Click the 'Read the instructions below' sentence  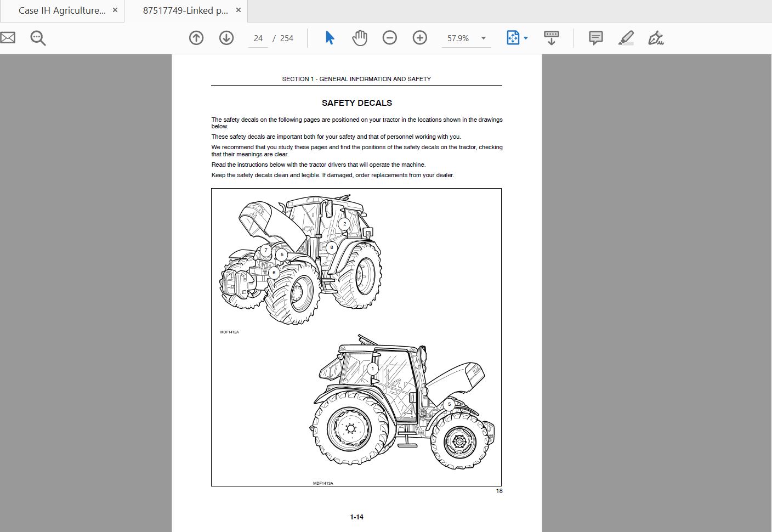coord(319,165)
